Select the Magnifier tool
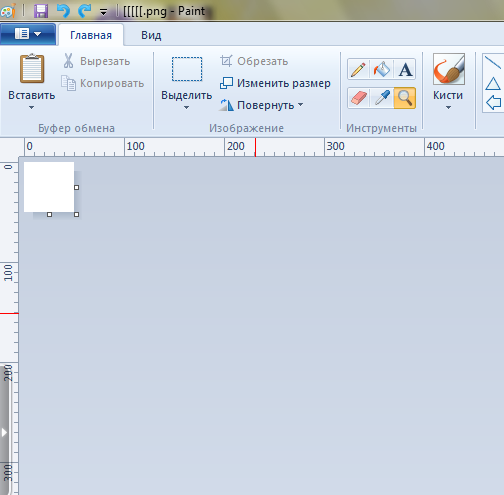This screenshot has height=495, width=504. (405, 98)
